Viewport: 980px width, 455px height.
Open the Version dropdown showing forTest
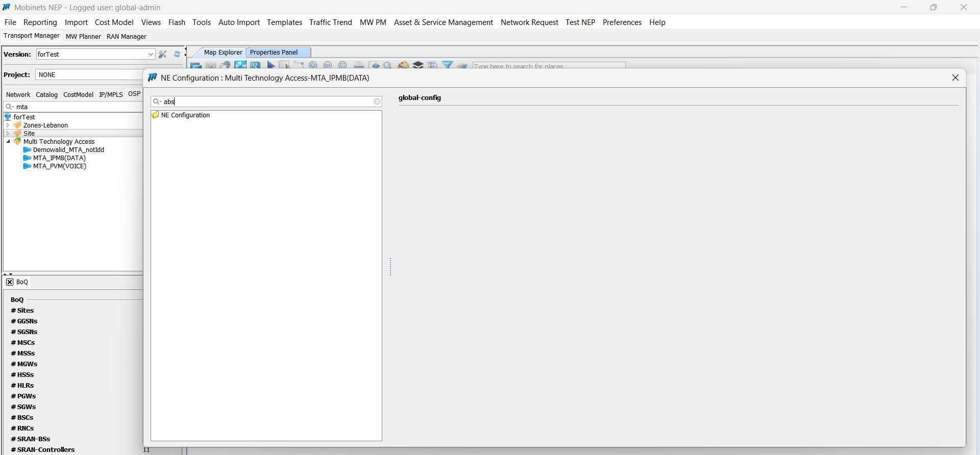(151, 55)
